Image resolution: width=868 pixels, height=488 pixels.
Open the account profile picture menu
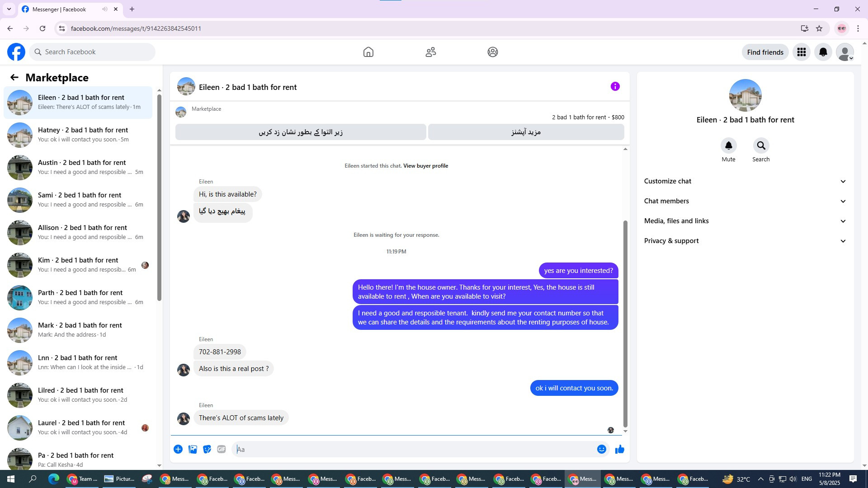tap(845, 52)
